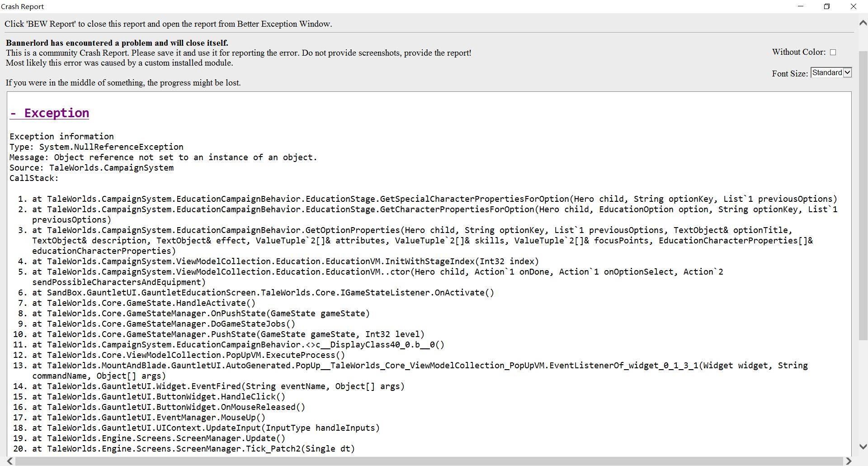868x466 pixels.
Task: Click the 'BEW Report' instruction text
Action: coord(168,24)
